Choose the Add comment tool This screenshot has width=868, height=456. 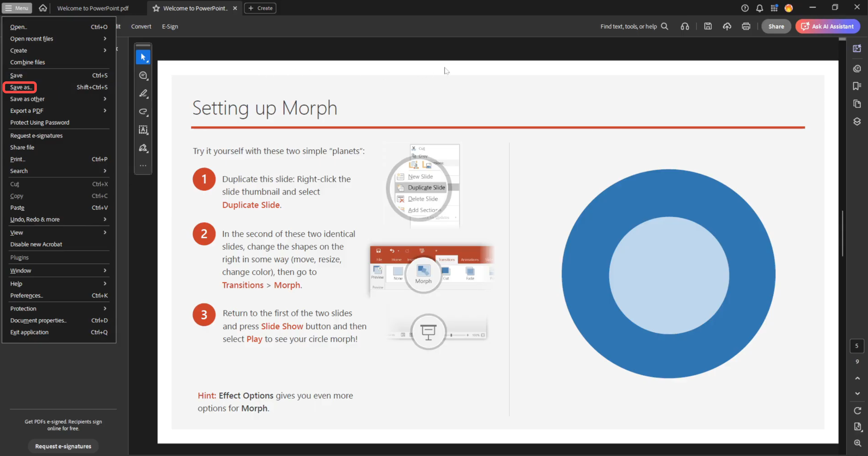(x=143, y=76)
